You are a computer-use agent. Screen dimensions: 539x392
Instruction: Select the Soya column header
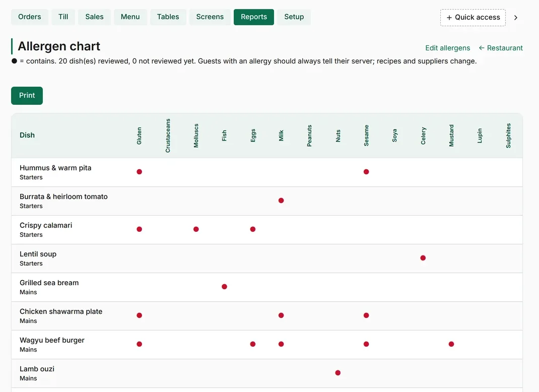click(x=394, y=136)
